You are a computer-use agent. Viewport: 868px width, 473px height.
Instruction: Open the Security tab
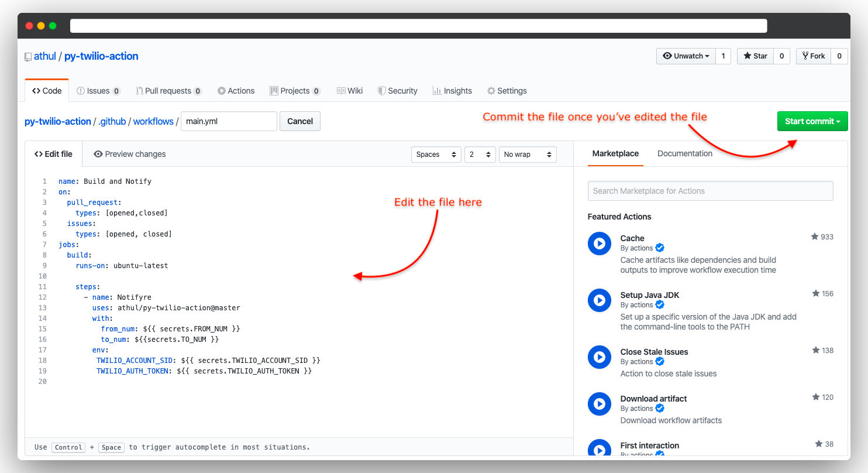click(397, 91)
